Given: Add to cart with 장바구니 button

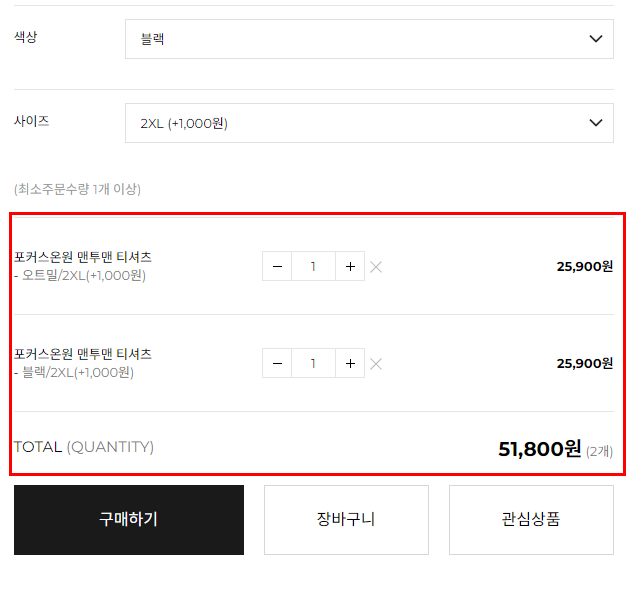Looking at the screenshot, I should [x=346, y=520].
